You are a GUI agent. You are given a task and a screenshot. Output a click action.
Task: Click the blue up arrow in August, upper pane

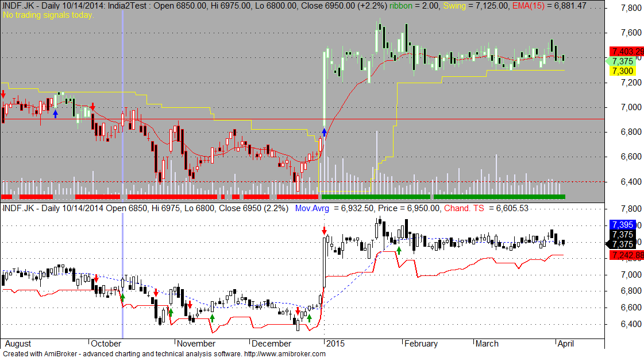click(56, 114)
